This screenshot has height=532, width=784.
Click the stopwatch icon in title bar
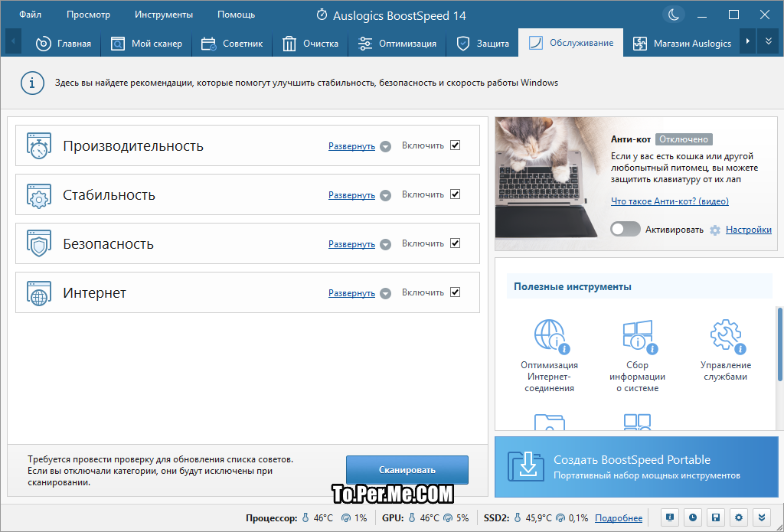tap(322, 15)
